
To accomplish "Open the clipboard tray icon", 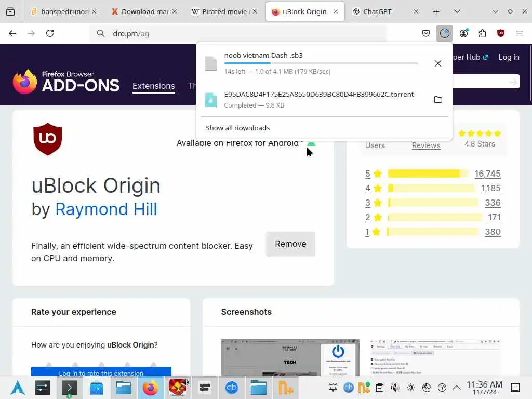I will 380,388.
